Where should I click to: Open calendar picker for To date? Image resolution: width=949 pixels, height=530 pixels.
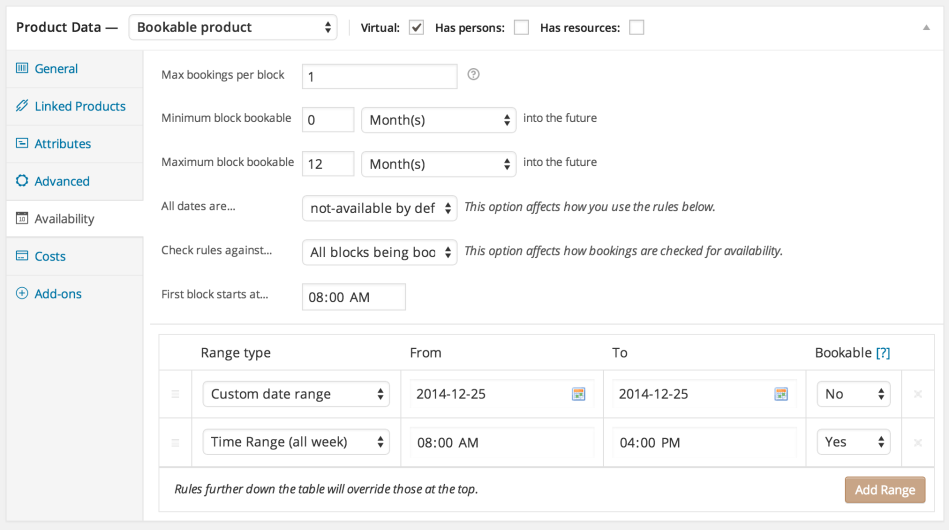781,394
